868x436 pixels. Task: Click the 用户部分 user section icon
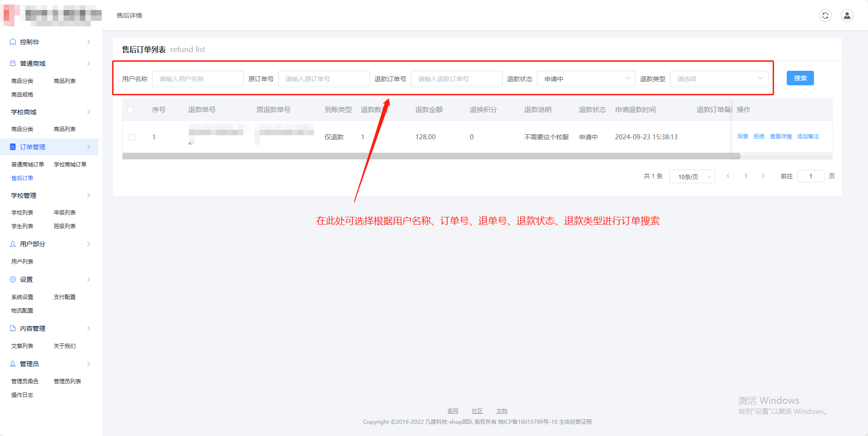(x=12, y=244)
